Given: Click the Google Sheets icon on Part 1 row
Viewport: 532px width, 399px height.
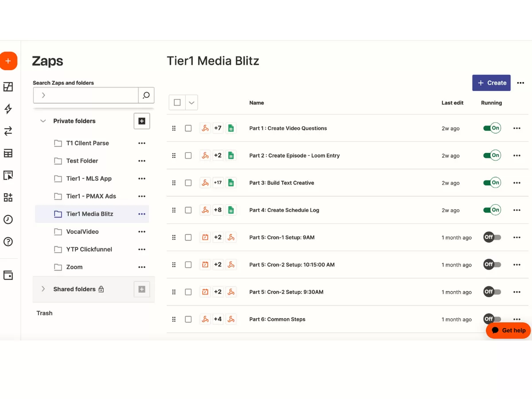Looking at the screenshot, I should [x=231, y=129].
